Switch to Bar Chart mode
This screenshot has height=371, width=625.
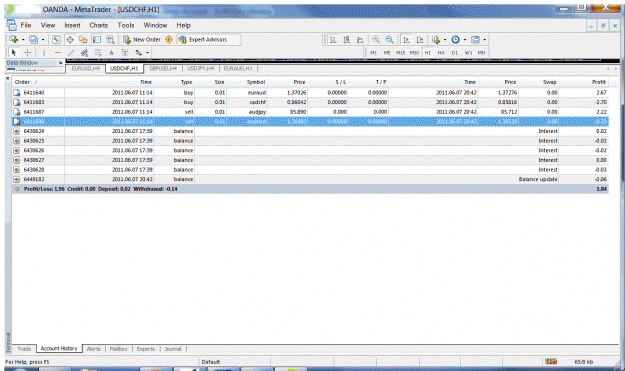[333, 39]
